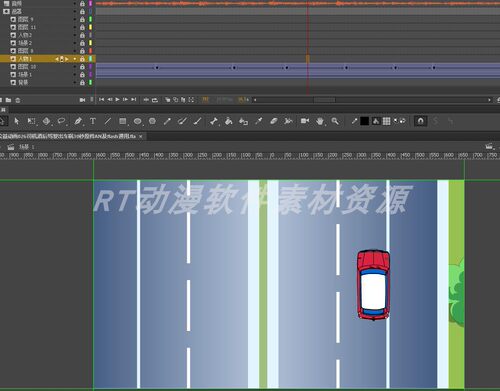The image size is (500, 391).
Task: Click the timeline scrollbar left arrow
Action: pos(255,100)
